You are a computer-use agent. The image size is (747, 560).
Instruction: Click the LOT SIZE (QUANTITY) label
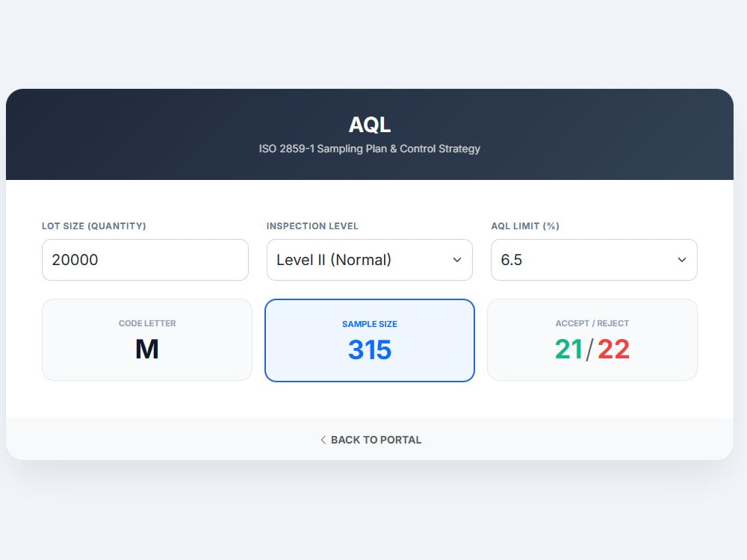coord(94,225)
